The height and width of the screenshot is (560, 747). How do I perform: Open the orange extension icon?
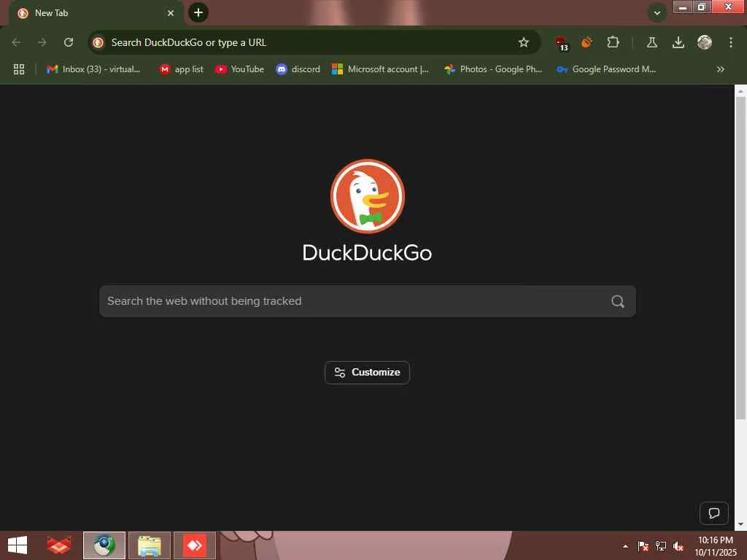tap(587, 42)
